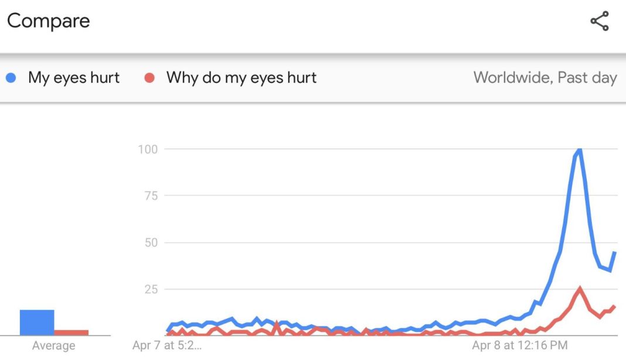Click the red Average bar
This screenshot has width=626, height=364.
72,332
